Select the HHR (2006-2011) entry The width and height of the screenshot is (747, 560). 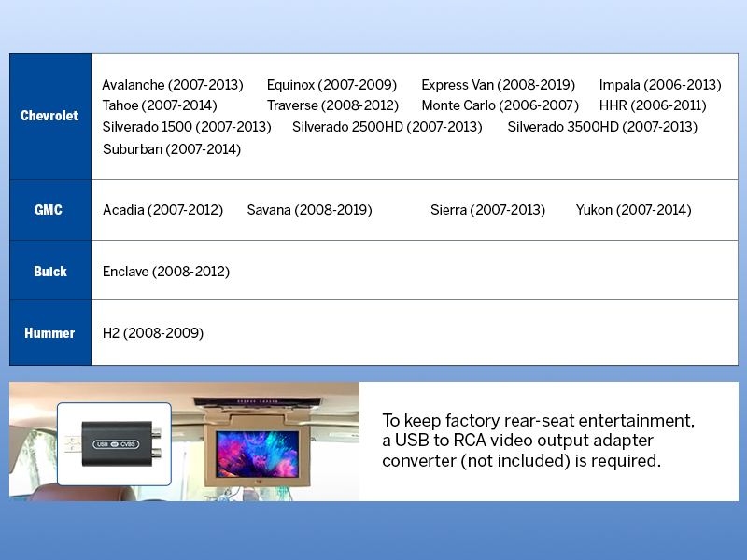tap(653, 105)
